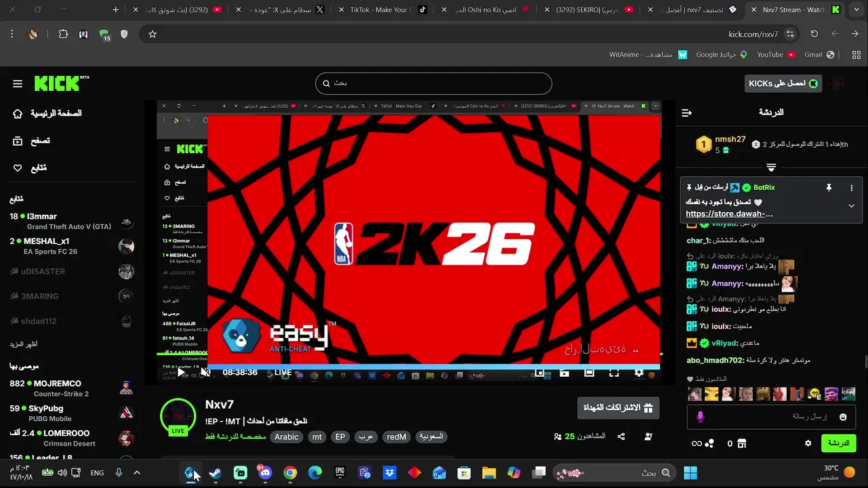Open Steam from the taskbar
Screen dimensions: 868x488
[215, 472]
